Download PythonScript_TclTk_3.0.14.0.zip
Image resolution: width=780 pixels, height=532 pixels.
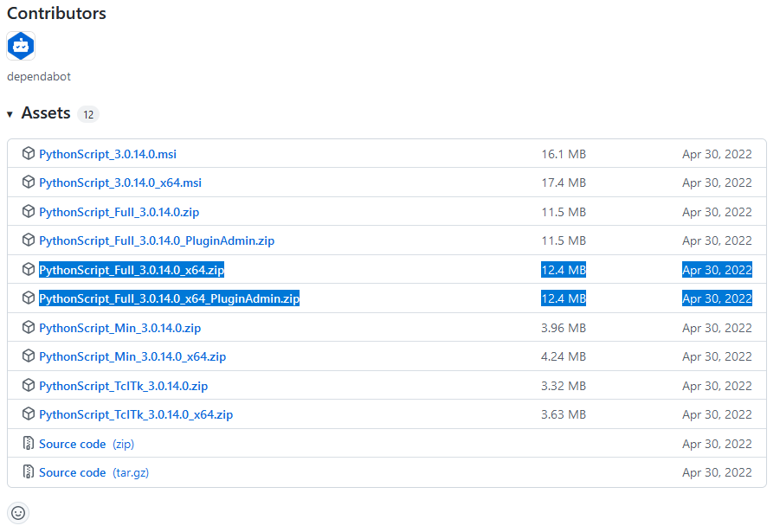point(124,386)
